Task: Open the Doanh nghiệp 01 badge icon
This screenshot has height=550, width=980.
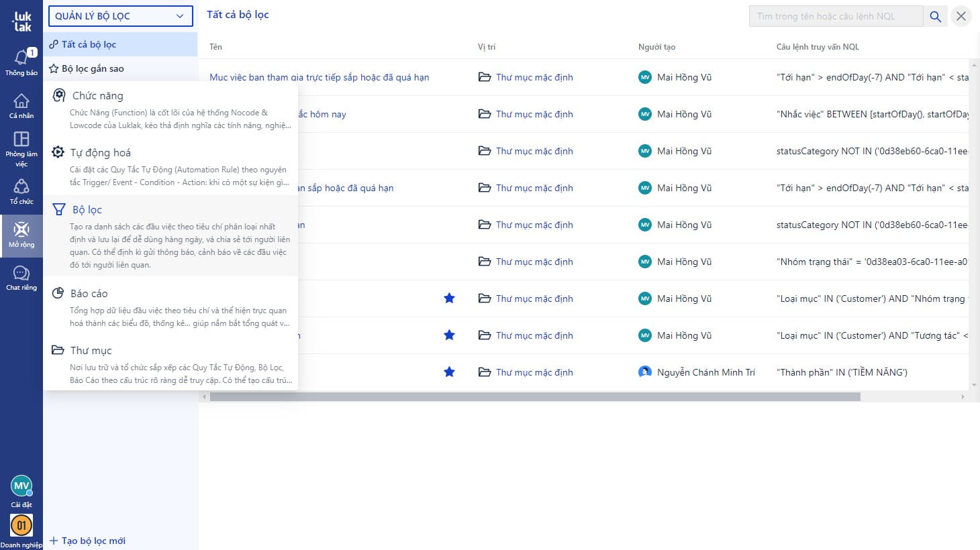Action: [21, 525]
